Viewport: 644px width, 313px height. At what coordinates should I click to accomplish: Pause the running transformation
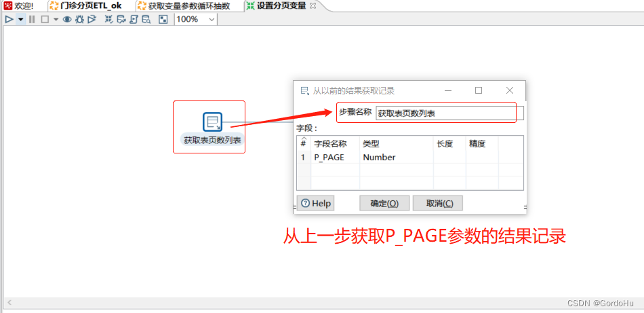point(32,19)
